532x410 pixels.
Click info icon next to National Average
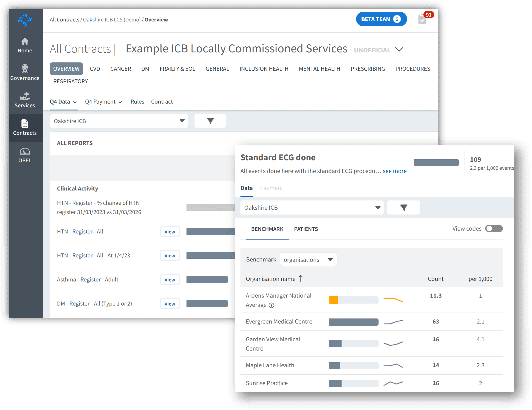[271, 305]
